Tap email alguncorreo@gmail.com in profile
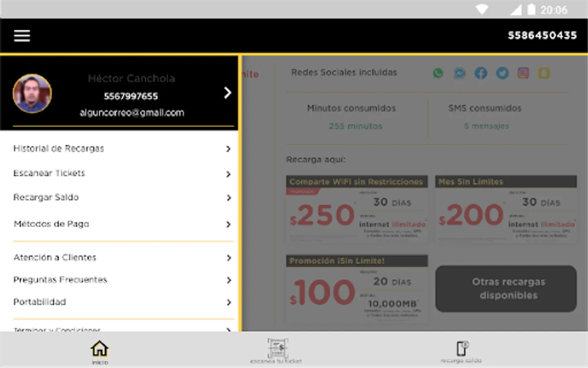 click(x=132, y=113)
